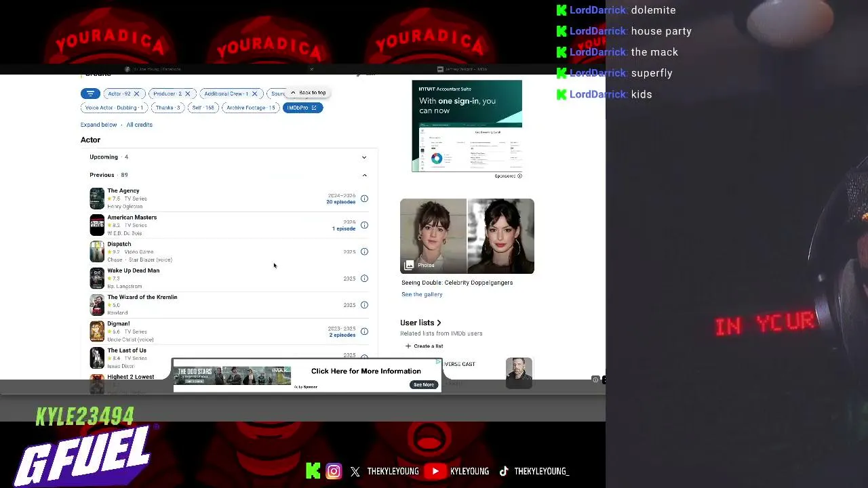Remove the Additional Crew 1 filter chip
Image resolution: width=868 pixels, height=488 pixels.
tap(254, 94)
